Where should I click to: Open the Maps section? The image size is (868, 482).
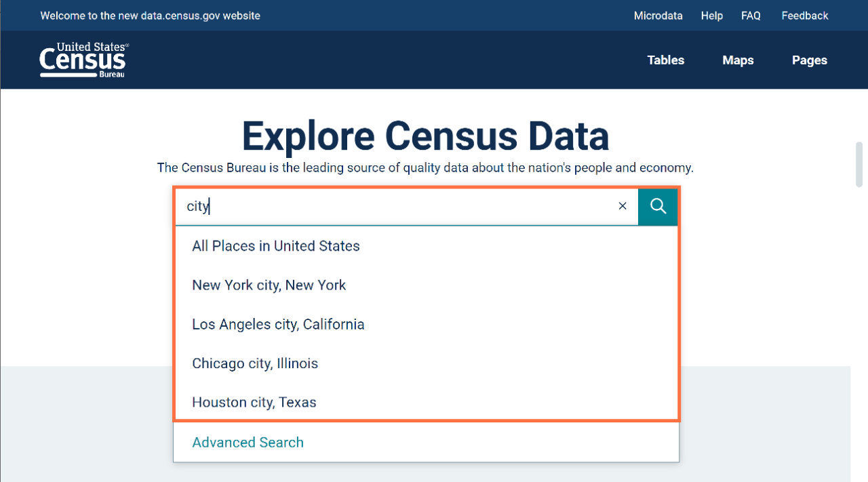pyautogui.click(x=738, y=60)
